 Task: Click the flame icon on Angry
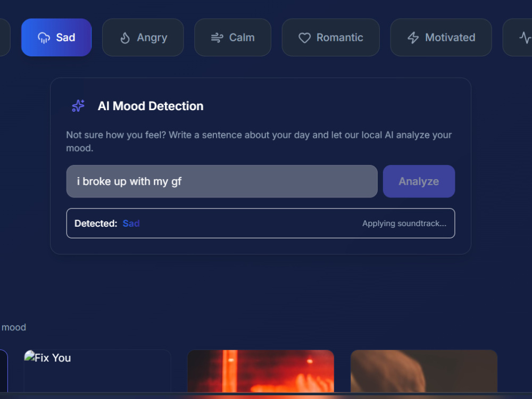[x=125, y=38]
